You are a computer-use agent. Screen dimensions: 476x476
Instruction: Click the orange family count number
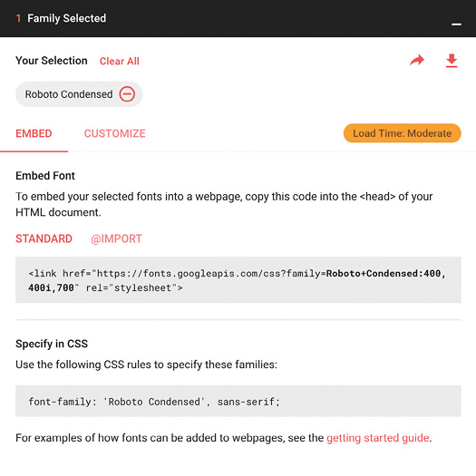pyautogui.click(x=18, y=18)
